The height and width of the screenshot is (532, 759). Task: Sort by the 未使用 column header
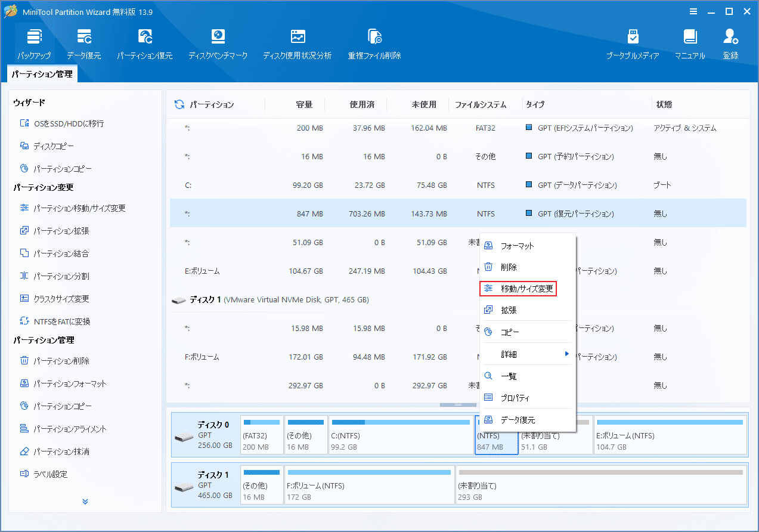tap(424, 104)
